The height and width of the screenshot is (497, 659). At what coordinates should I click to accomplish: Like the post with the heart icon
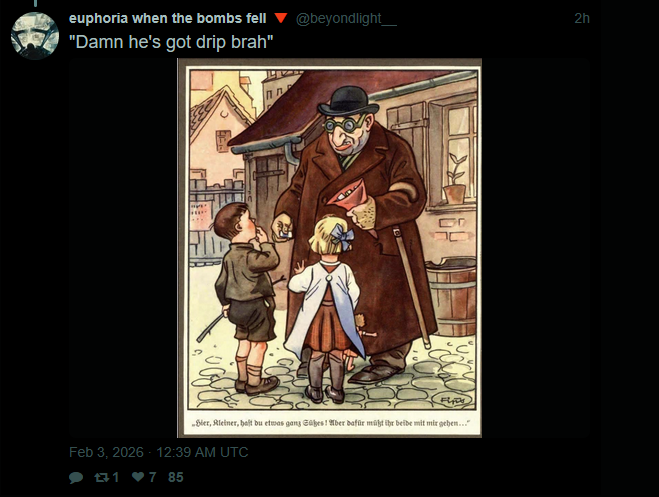coord(138,477)
